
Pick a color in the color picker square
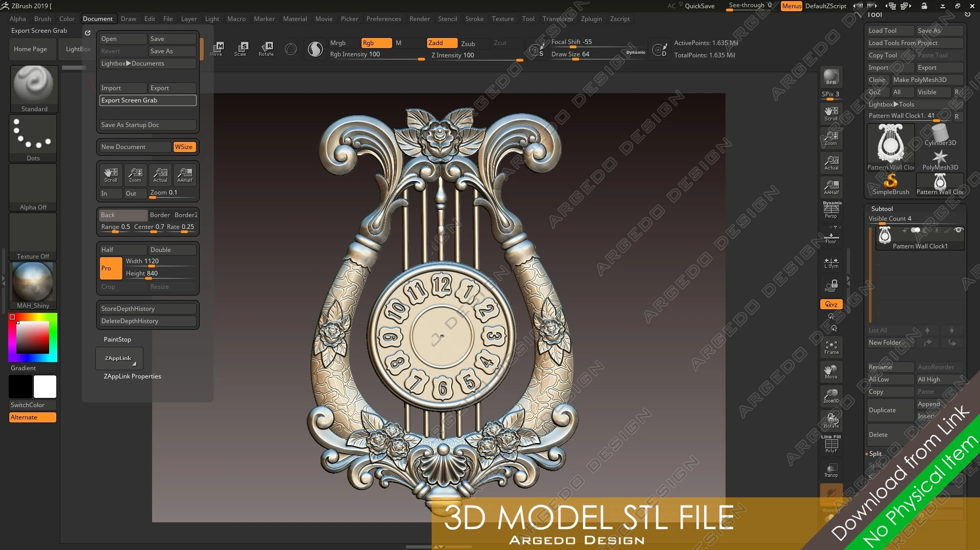[x=33, y=337]
